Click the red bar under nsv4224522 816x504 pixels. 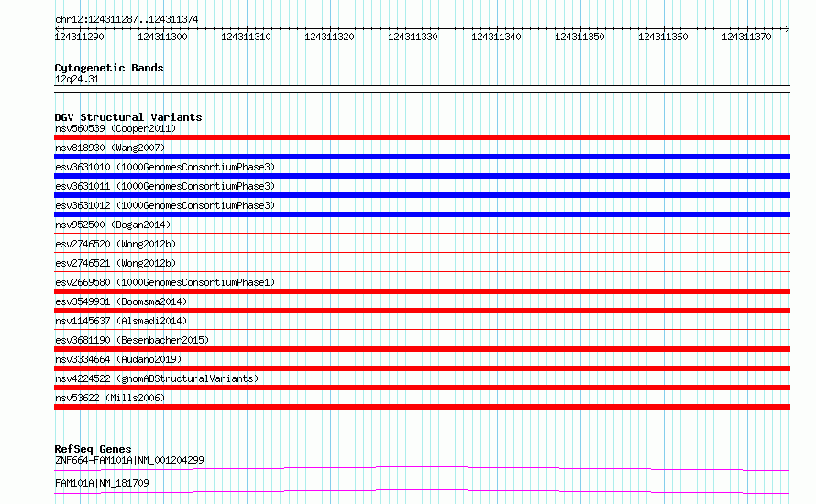pyautogui.click(x=422, y=388)
